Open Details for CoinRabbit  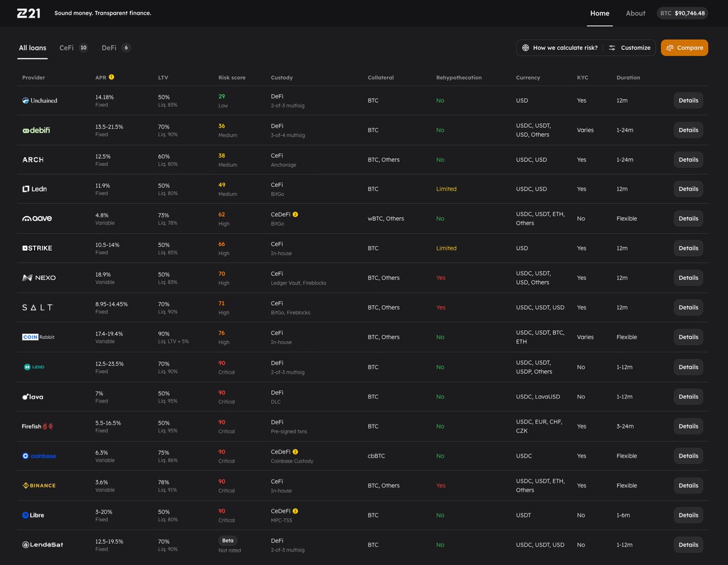point(689,337)
